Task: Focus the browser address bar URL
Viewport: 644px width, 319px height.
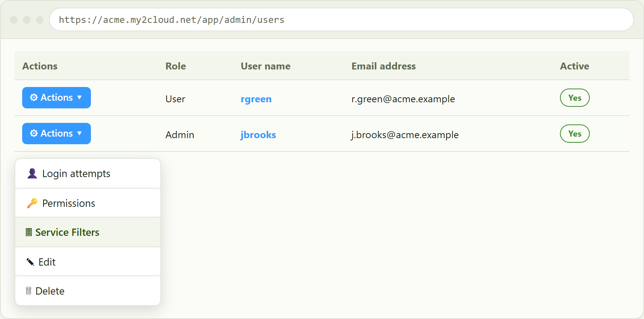Action: (x=341, y=19)
